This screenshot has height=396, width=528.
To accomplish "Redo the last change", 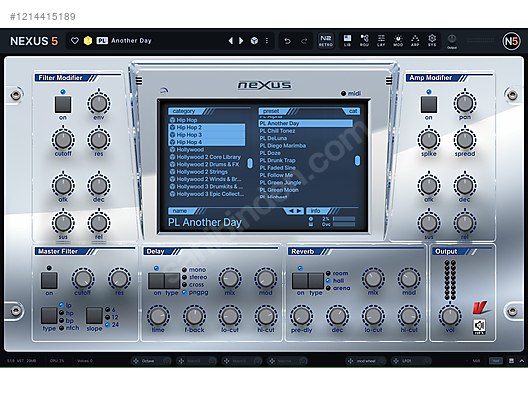I will coord(304,41).
